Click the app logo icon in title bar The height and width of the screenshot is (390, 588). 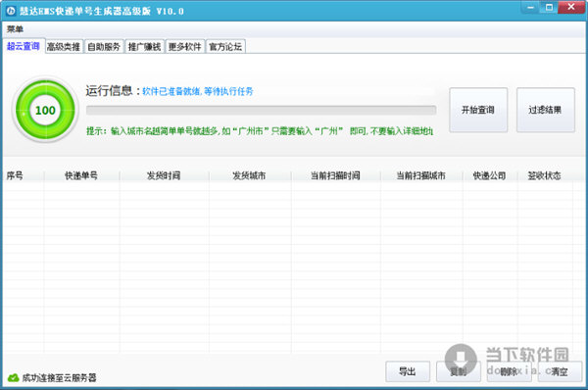(x=11, y=11)
